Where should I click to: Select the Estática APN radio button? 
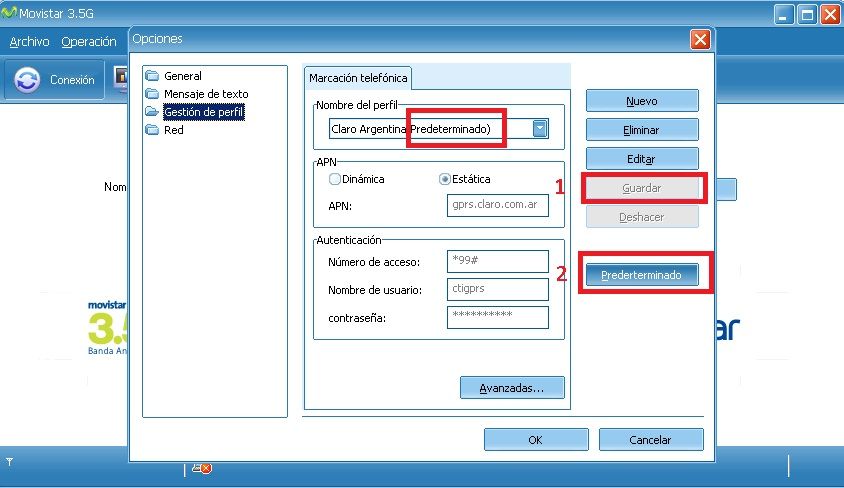tap(445, 179)
